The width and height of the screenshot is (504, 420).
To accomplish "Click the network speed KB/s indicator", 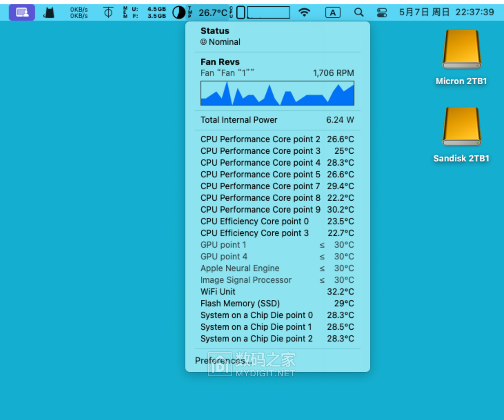I will pos(79,12).
